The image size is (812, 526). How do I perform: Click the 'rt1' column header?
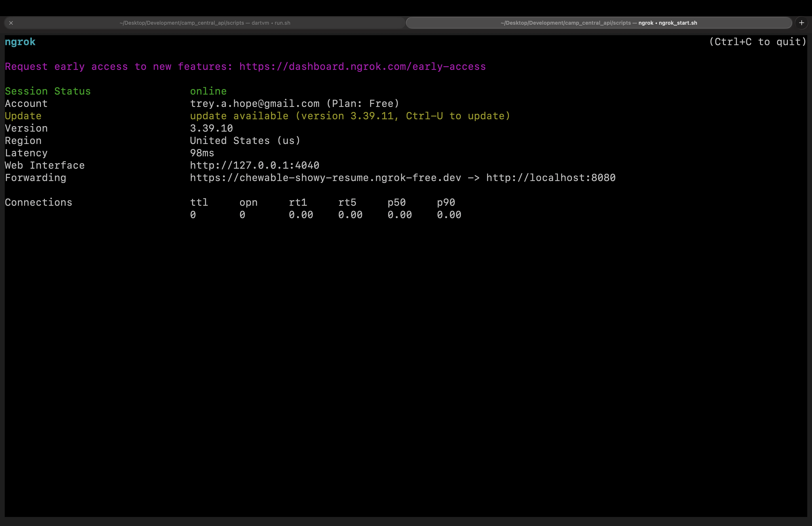coord(298,202)
